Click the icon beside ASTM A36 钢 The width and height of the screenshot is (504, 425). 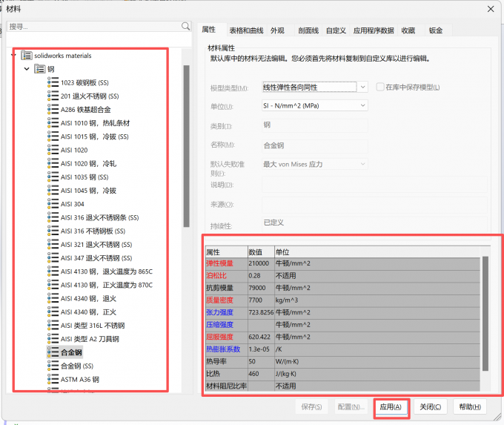pos(53,379)
